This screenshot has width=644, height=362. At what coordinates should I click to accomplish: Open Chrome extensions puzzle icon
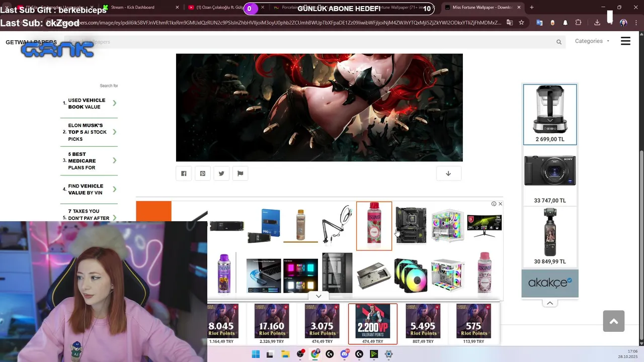[x=578, y=23]
